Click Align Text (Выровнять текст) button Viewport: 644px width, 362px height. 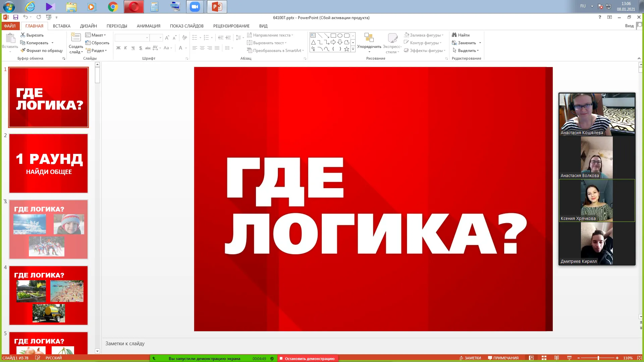[267, 43]
